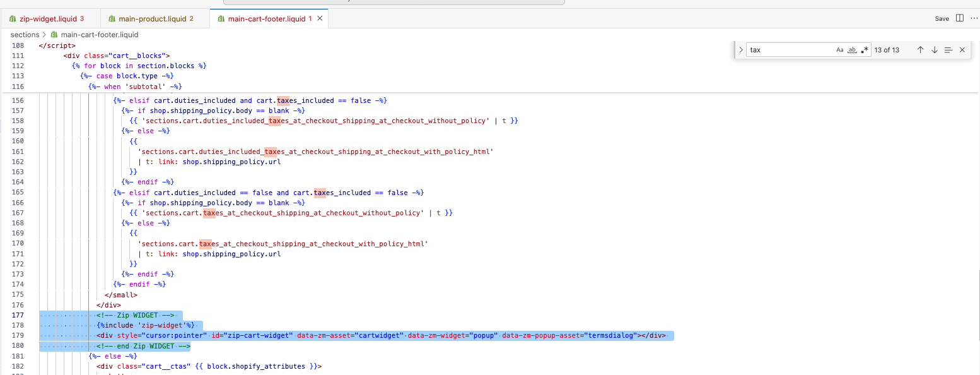
Task: Click the zip-cart-widget div line
Action: tap(381, 335)
